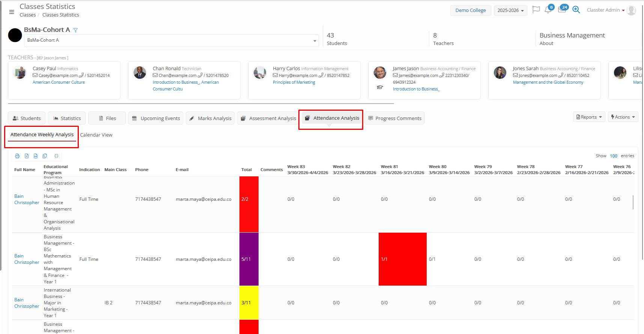The height and width of the screenshot is (334, 644).
Task: Click the purple 5/11 total cell
Action: click(x=249, y=259)
